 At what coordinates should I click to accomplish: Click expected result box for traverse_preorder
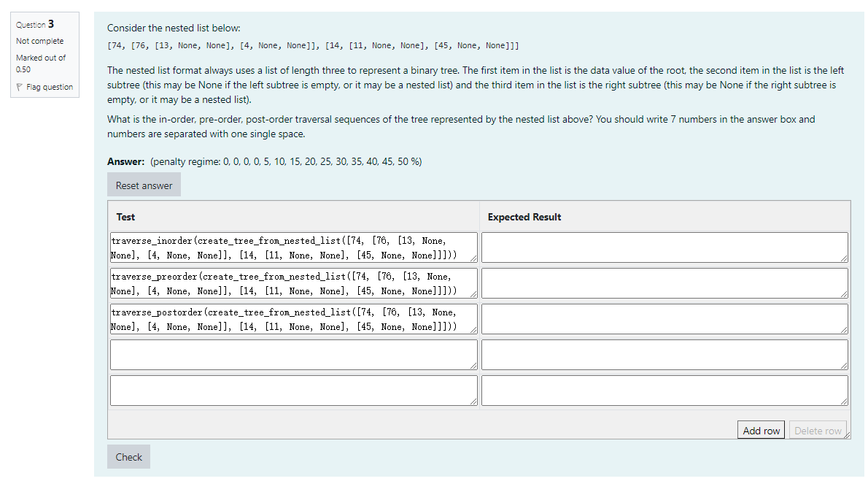click(x=664, y=283)
